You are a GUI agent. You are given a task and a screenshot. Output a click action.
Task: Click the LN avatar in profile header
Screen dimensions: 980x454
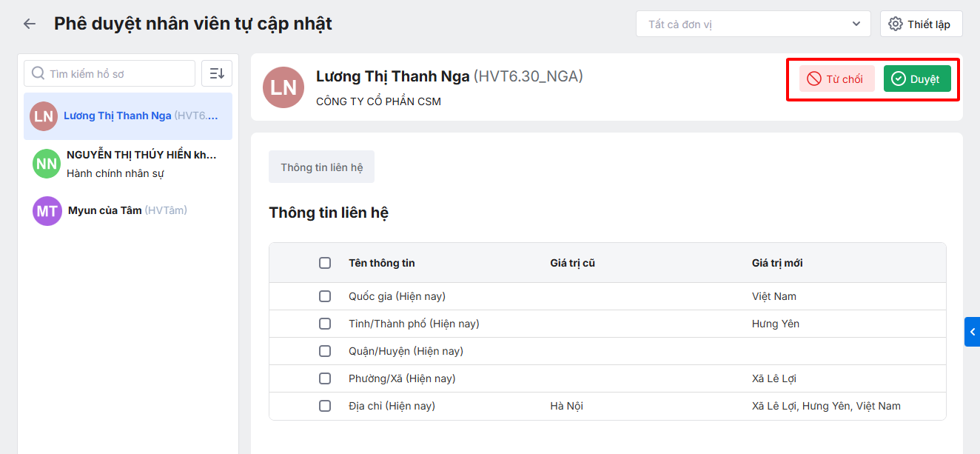(x=283, y=87)
